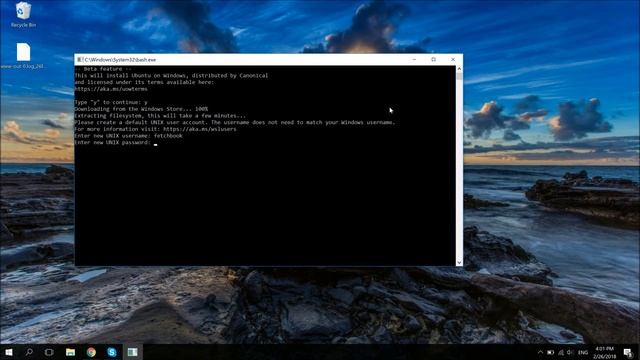This screenshot has width=640, height=360.
Task: Open Skype from the taskbar
Action: point(111,352)
